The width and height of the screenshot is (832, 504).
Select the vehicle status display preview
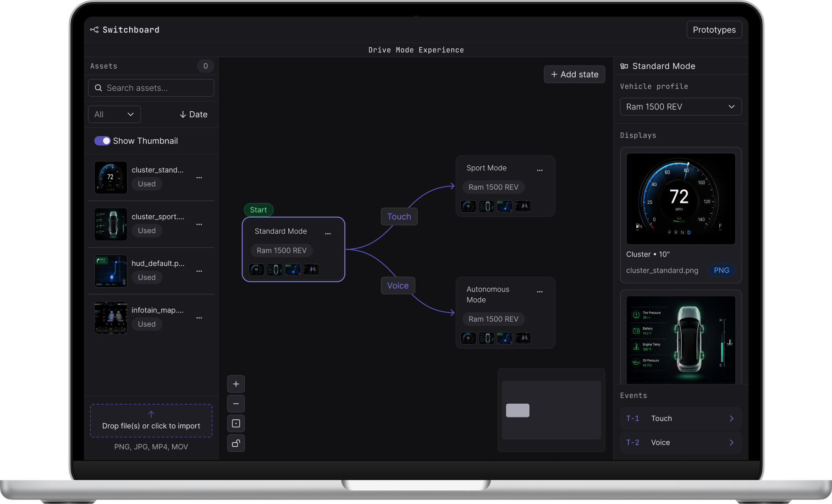pyautogui.click(x=681, y=340)
